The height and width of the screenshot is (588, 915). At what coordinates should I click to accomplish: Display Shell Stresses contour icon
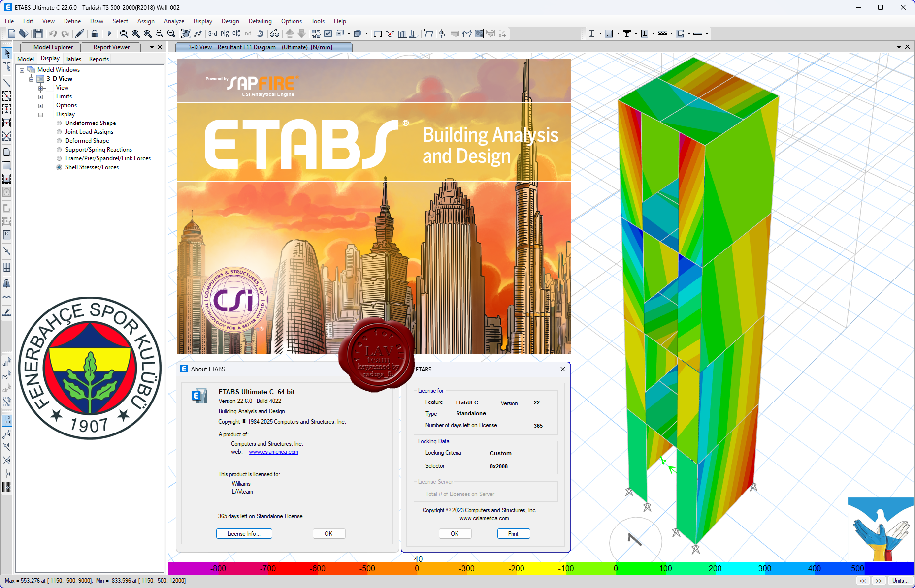point(479,33)
